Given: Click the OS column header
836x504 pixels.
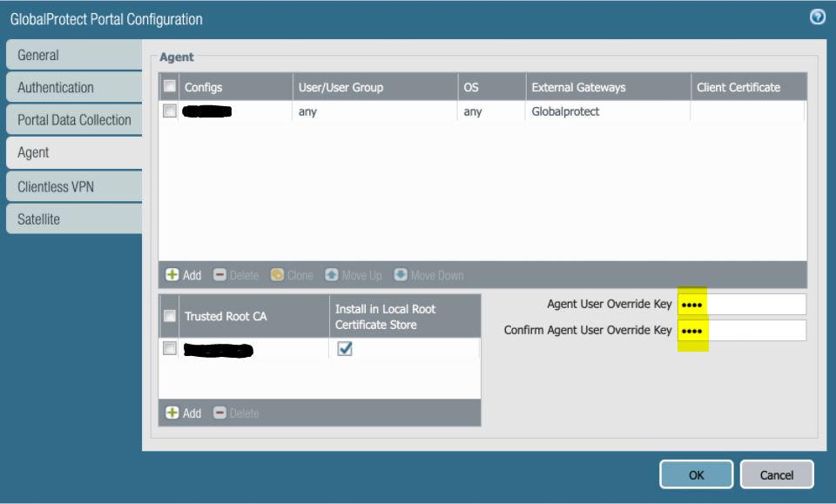Looking at the screenshot, I should pos(491,87).
